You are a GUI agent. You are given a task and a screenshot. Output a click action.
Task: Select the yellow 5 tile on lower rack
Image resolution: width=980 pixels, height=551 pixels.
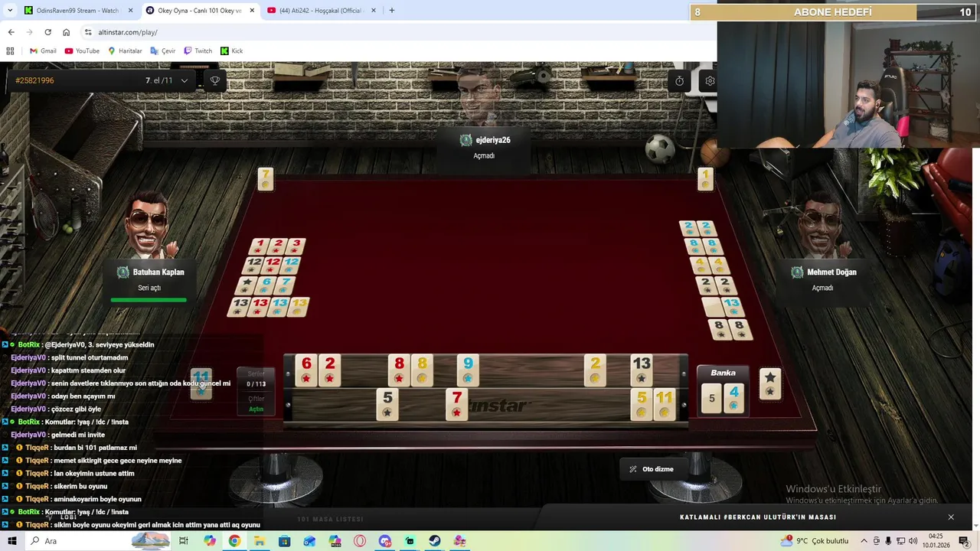coord(642,404)
